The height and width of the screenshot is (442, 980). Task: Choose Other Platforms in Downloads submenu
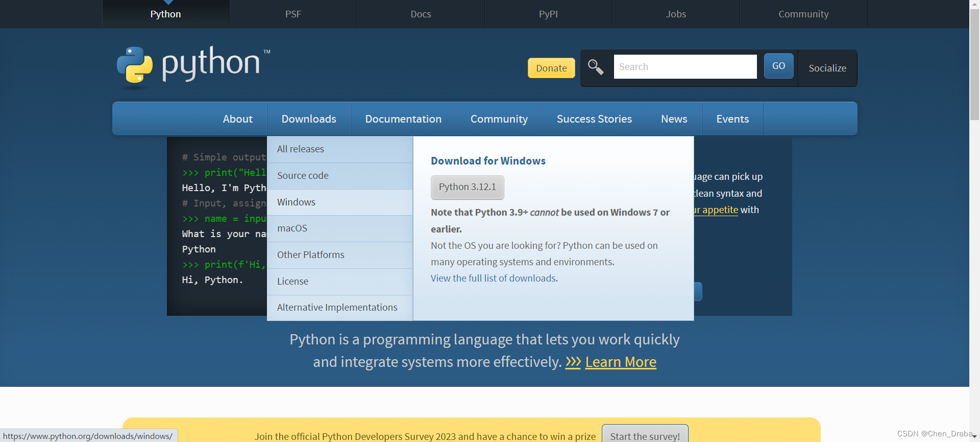pyautogui.click(x=340, y=255)
